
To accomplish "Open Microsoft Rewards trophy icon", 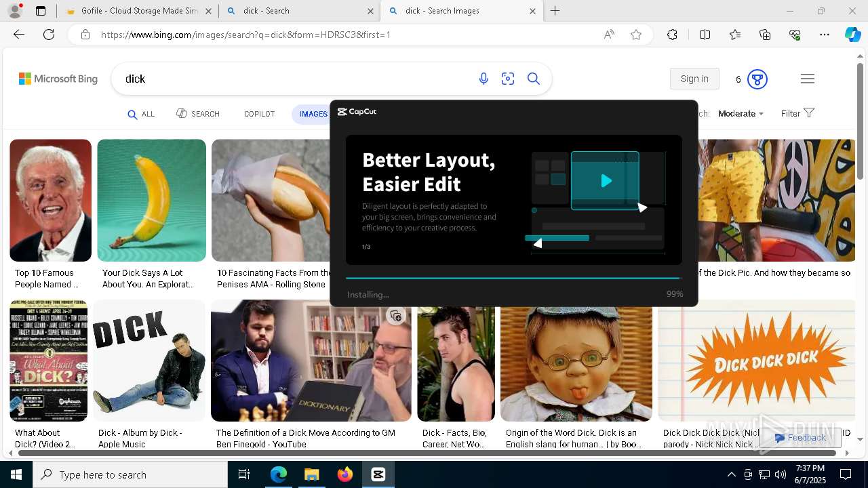I will [x=757, y=79].
